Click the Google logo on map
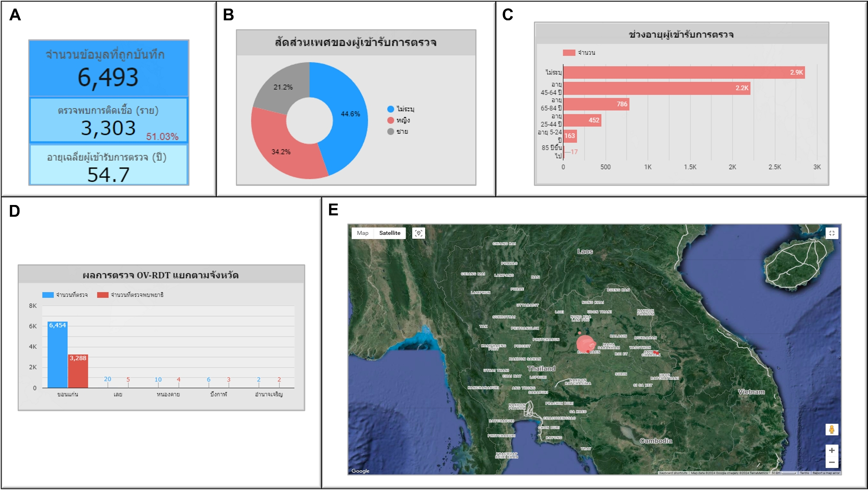This screenshot has width=868, height=490. [x=360, y=471]
